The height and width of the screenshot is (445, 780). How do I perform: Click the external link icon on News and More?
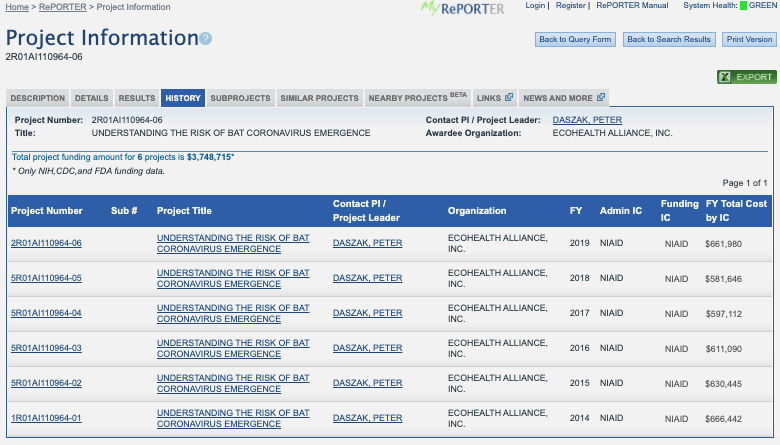click(601, 97)
